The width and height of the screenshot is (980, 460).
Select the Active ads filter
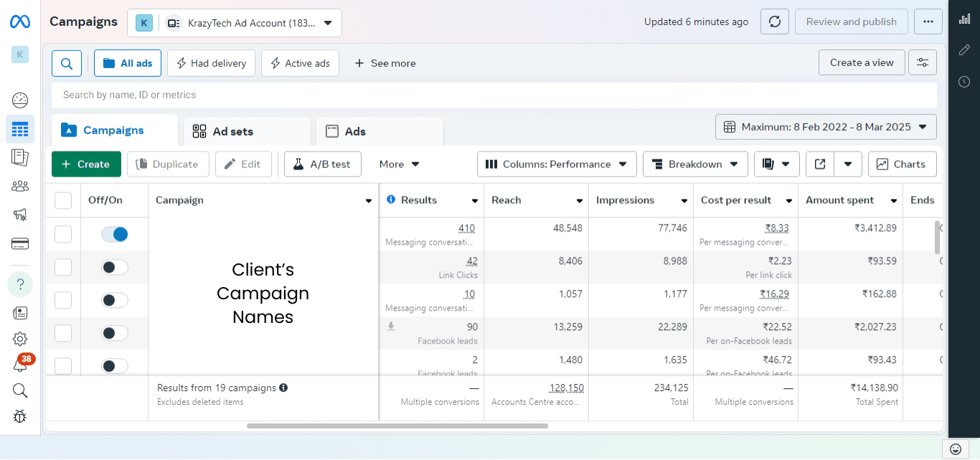(300, 63)
